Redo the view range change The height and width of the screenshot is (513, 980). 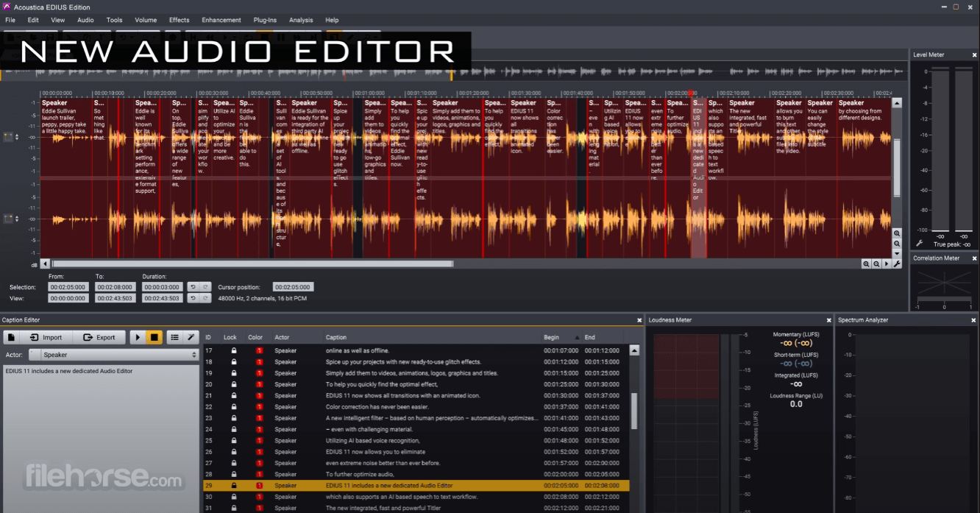tap(205, 298)
